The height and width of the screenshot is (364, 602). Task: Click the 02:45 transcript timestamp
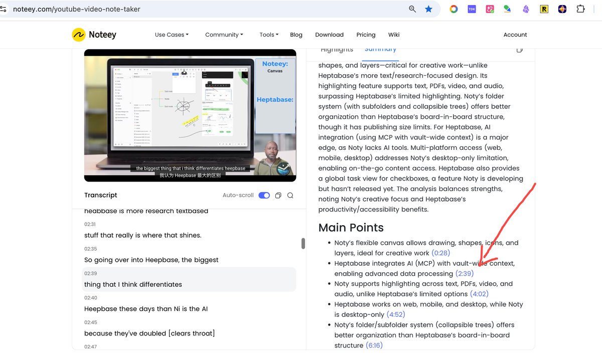pos(90,322)
